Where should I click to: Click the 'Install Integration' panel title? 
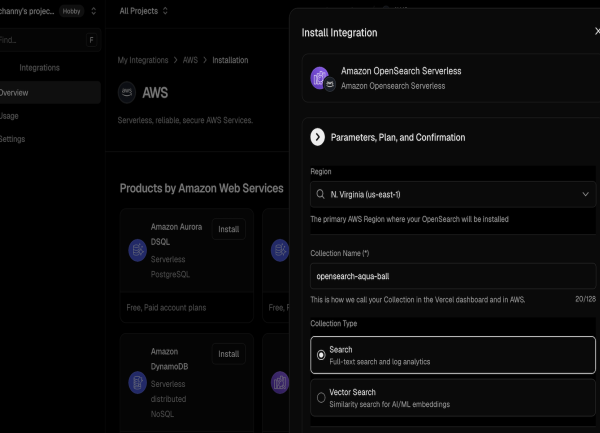pyautogui.click(x=339, y=33)
